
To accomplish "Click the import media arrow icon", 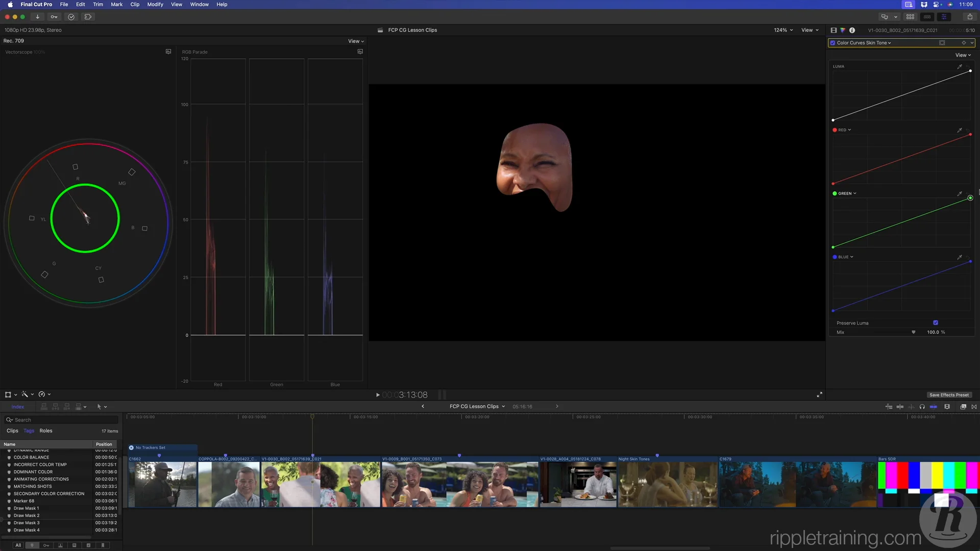I will click(x=37, y=17).
